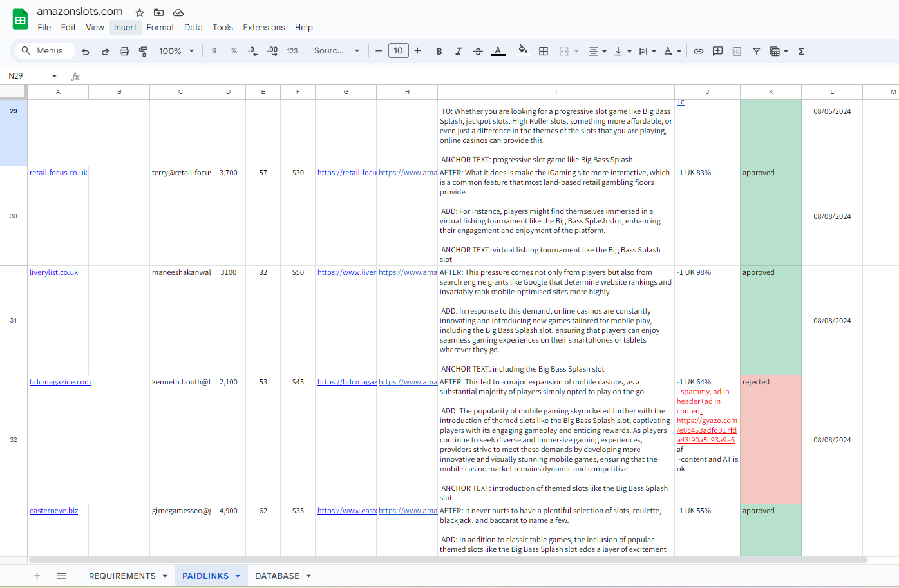Click the Name box showing N29
The height and width of the screenshot is (588, 899).
[26, 76]
